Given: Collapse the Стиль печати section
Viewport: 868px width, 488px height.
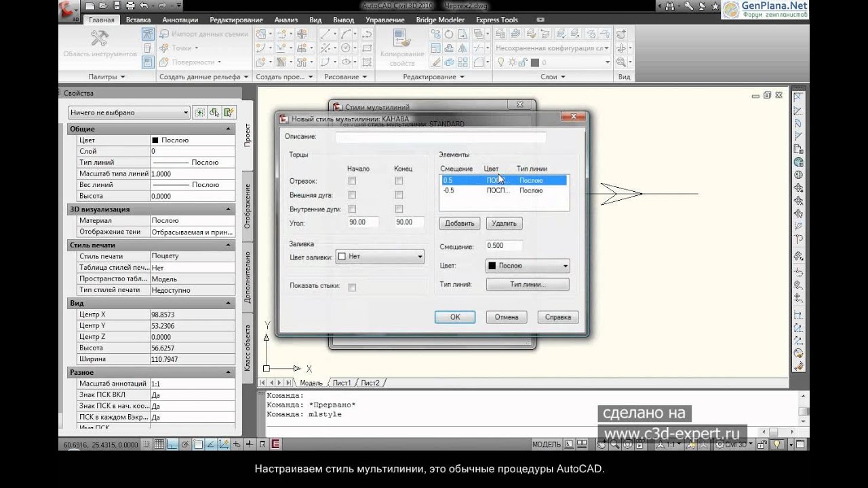Looking at the screenshot, I should [229, 245].
